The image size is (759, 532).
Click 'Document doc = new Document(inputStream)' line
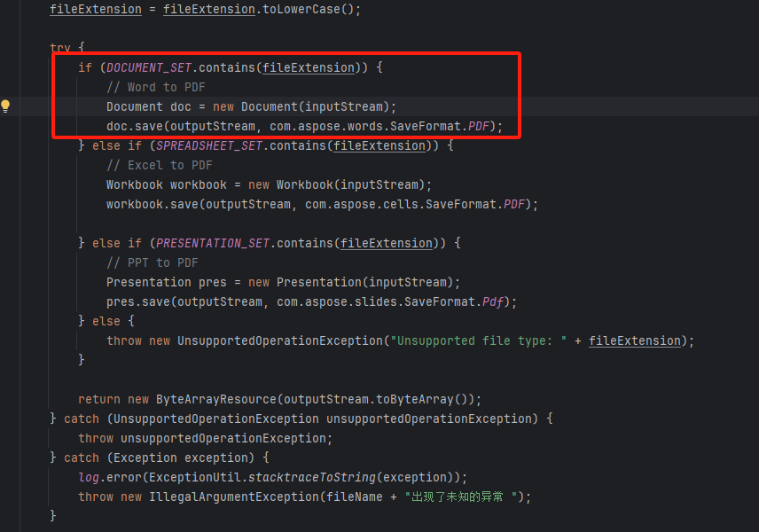pos(251,106)
